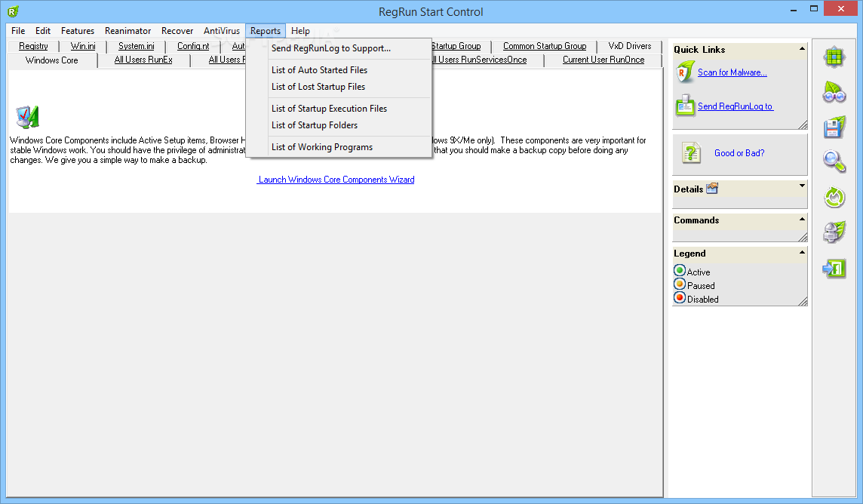Select List of Auto Started Files
The image size is (863, 504).
click(x=339, y=70)
